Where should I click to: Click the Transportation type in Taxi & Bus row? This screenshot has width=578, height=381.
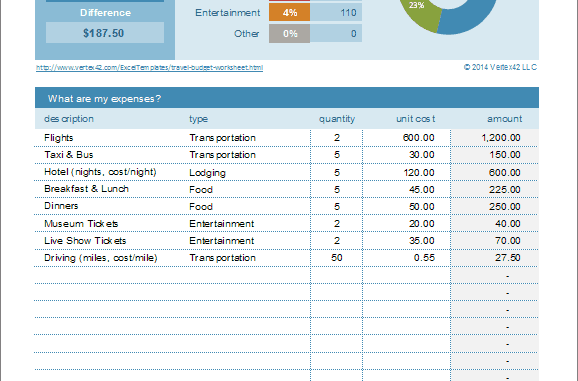pos(222,155)
